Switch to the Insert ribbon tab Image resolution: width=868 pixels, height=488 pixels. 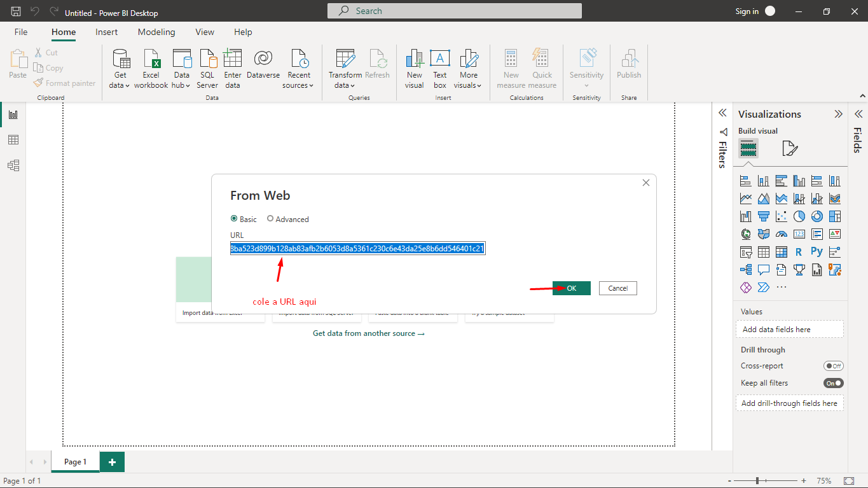pos(107,32)
